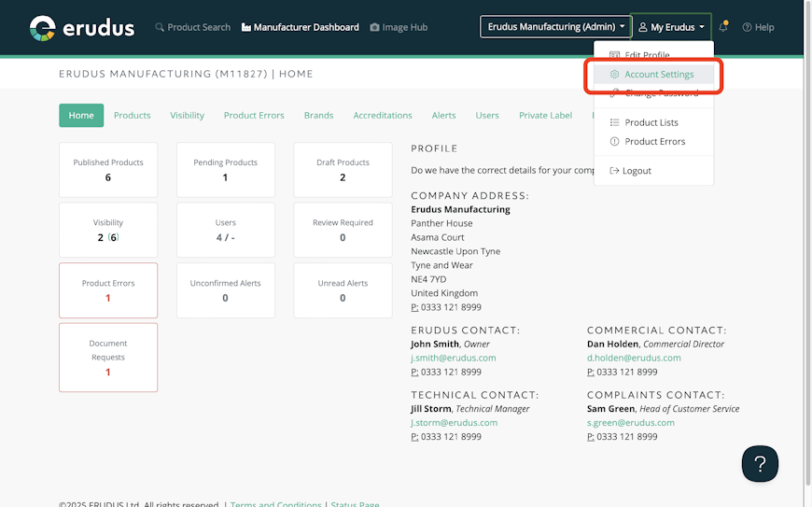Image resolution: width=812 pixels, height=507 pixels.
Task: Click the Erudus logo
Action: tap(82, 28)
